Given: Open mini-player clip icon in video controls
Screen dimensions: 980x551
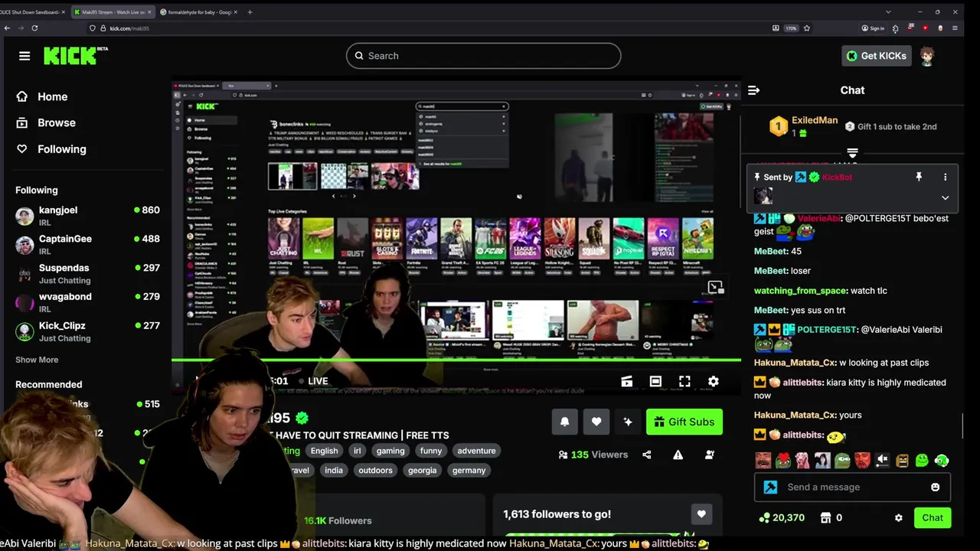Looking at the screenshot, I should coord(626,381).
